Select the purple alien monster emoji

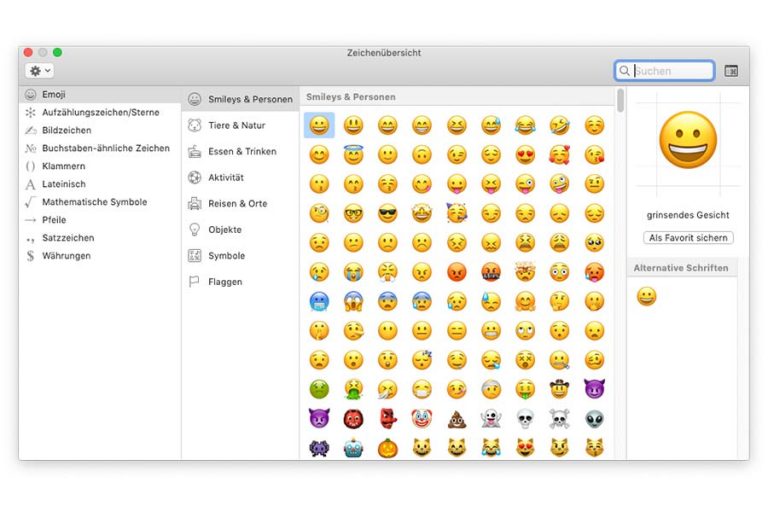coord(319,448)
